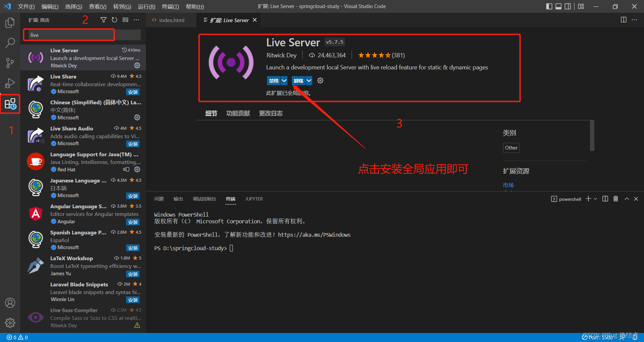Split the terminal panel
Screen dimensions: 644x342
(x=605, y=199)
